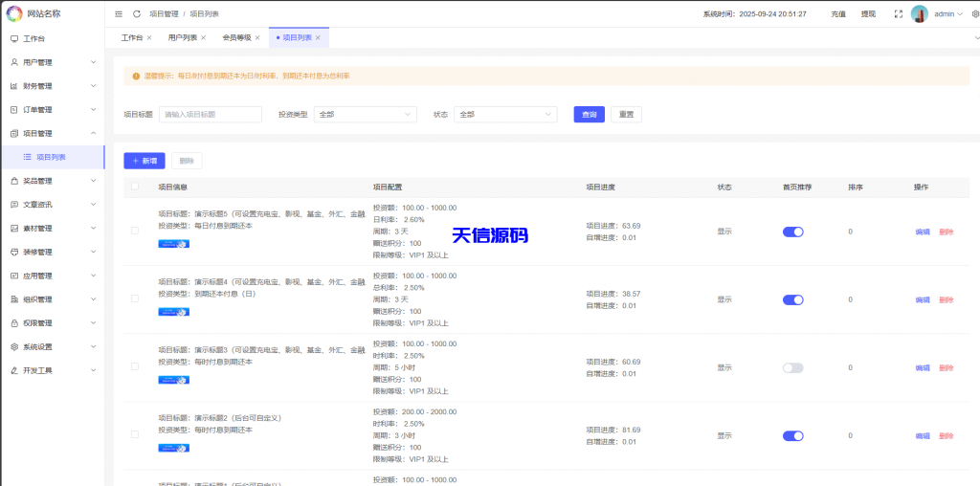Close the 用户列表 tab with its X icon
Screen dimensions: 980x486
coord(206,37)
